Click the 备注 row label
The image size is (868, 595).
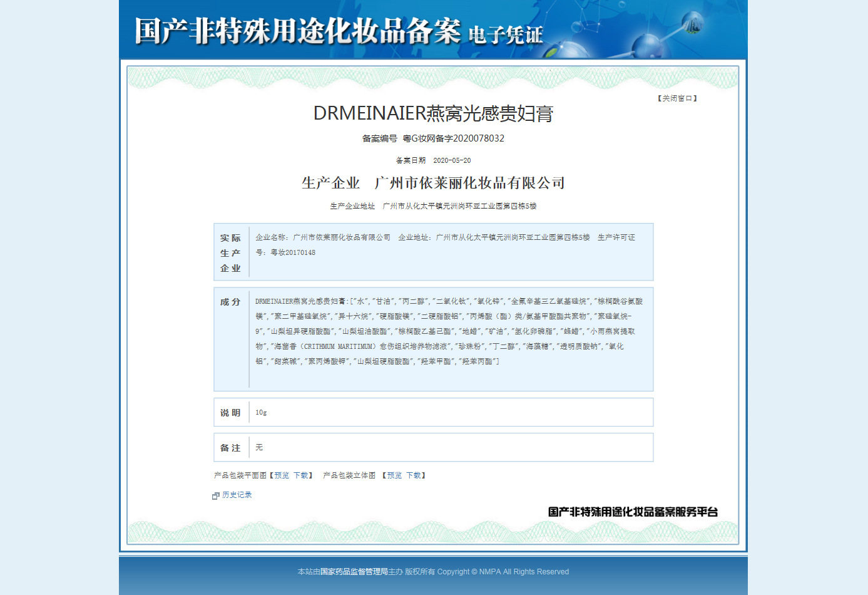tap(230, 448)
